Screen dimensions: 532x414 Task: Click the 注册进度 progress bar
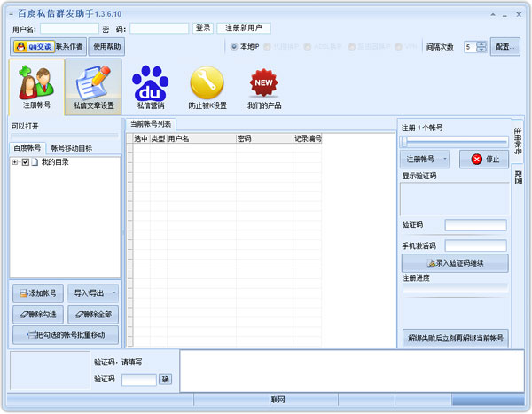coord(455,288)
